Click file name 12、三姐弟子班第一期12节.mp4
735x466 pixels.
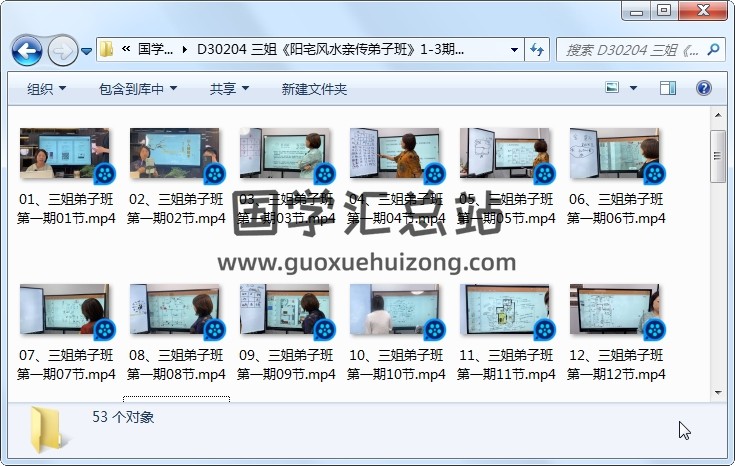[616, 364]
